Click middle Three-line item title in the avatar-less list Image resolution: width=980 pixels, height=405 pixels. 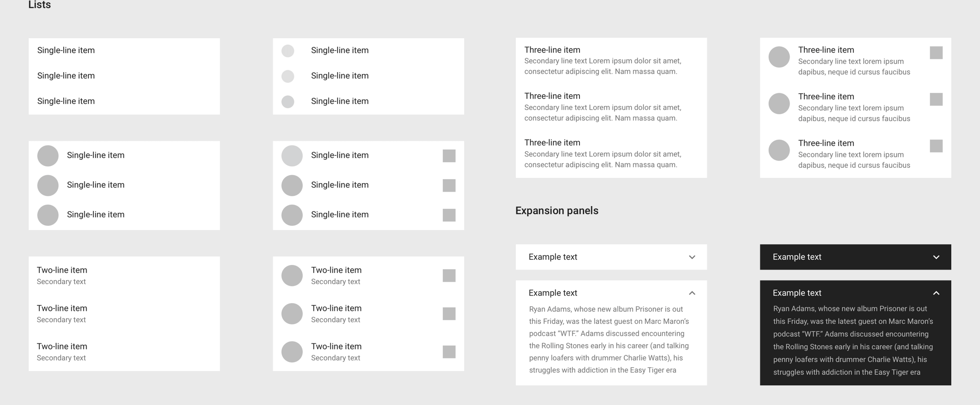coord(552,96)
